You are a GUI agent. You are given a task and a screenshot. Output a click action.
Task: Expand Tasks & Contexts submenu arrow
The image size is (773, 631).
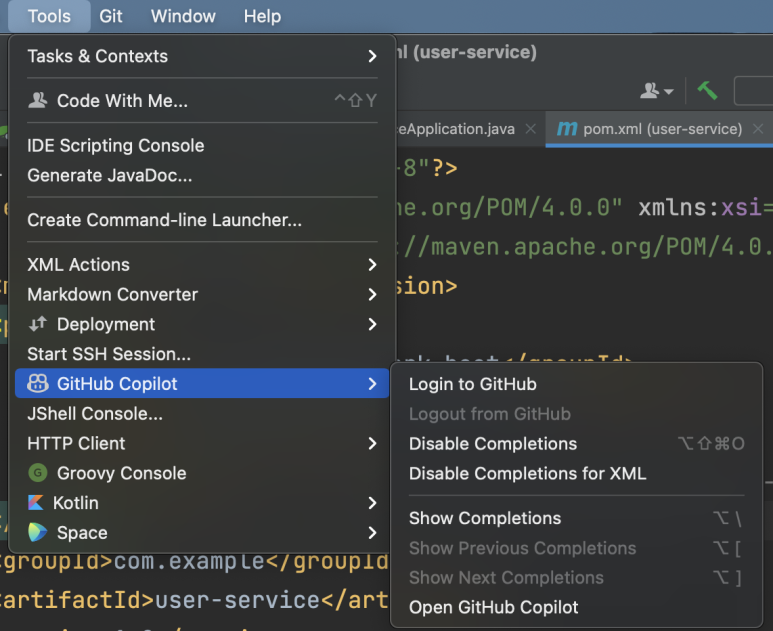click(372, 56)
